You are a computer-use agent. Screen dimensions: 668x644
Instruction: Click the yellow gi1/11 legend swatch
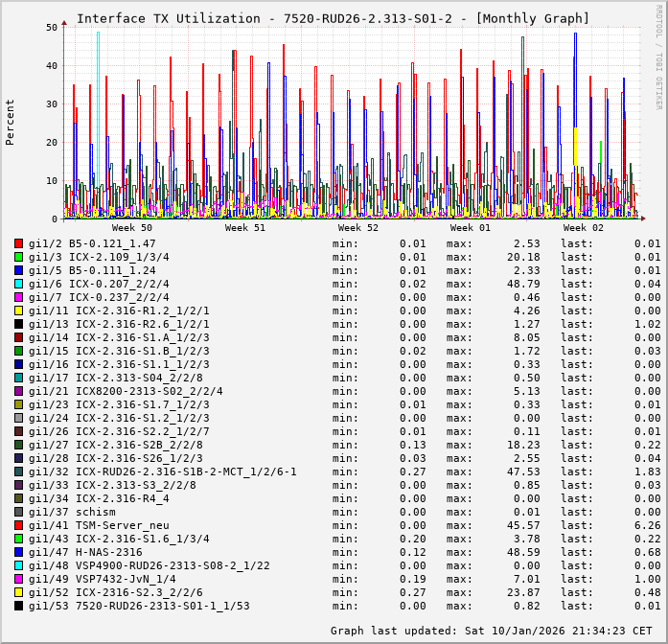[18, 310]
